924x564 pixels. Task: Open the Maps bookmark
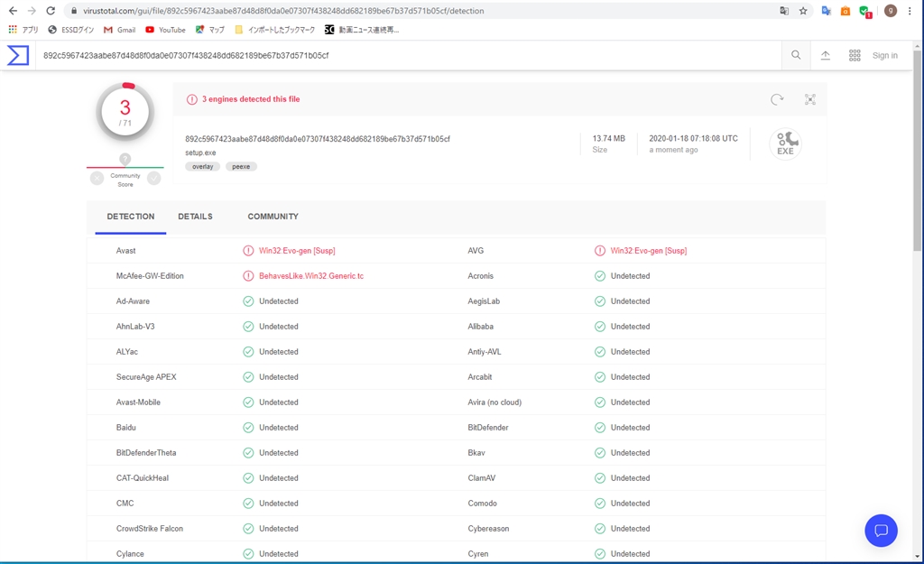point(209,30)
